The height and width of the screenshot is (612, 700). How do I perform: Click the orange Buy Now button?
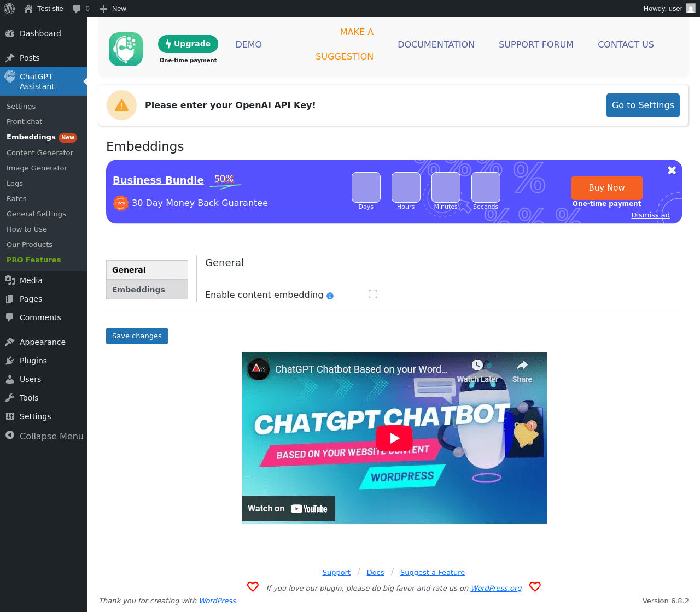point(607,187)
